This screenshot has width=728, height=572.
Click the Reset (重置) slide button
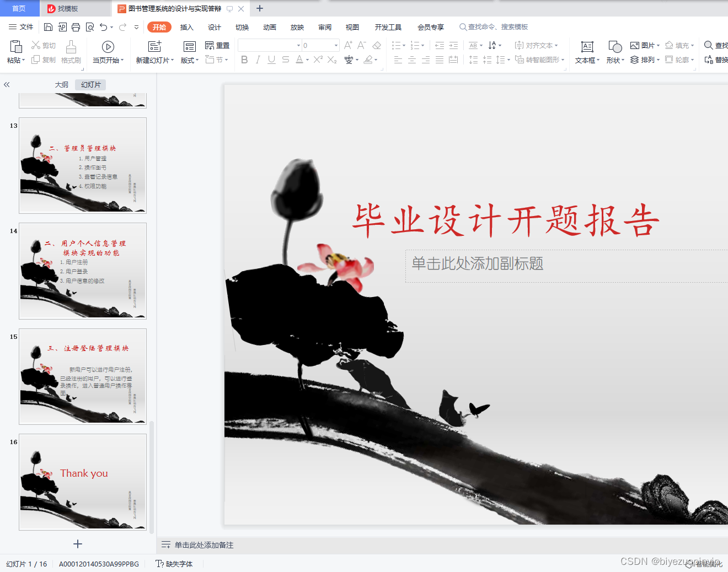click(217, 46)
